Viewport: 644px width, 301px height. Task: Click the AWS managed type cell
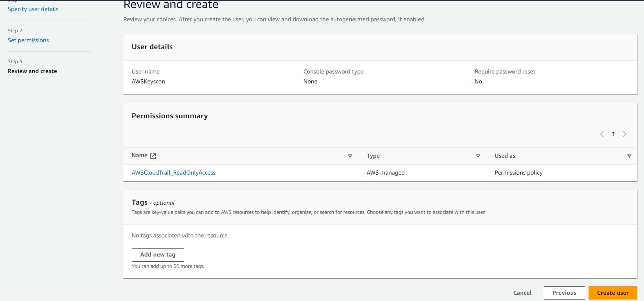click(386, 173)
